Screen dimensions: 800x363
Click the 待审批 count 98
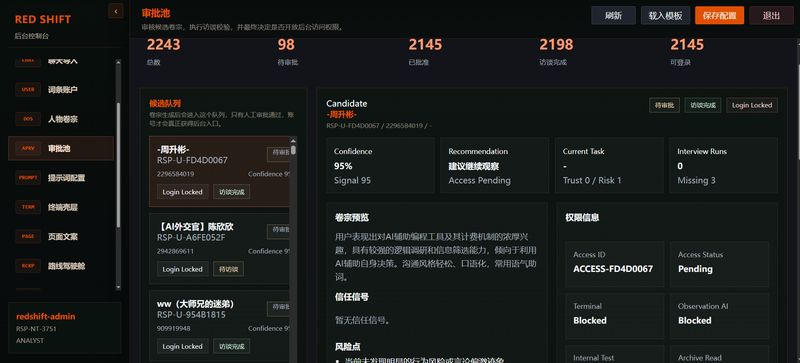[286, 45]
